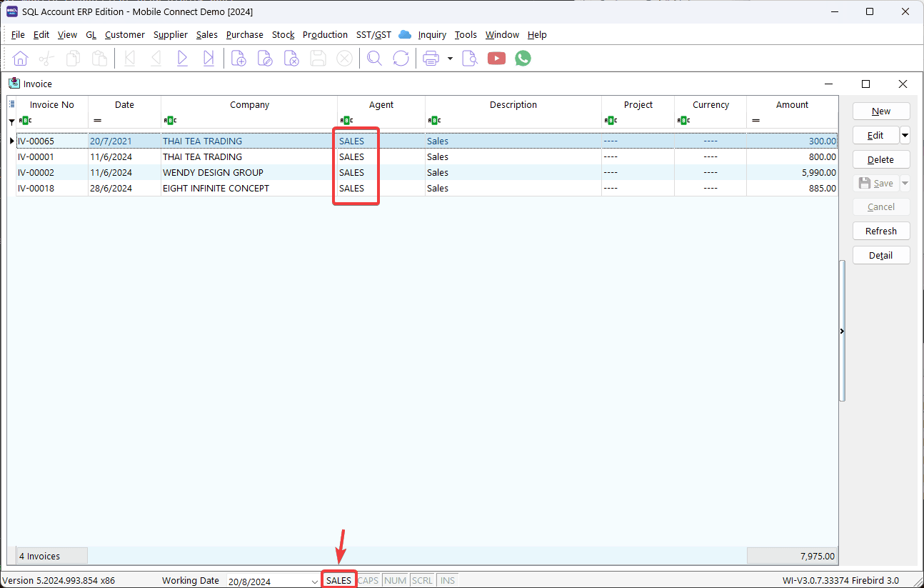Click the Home toolbar icon
The image size is (924, 588).
(x=21, y=59)
